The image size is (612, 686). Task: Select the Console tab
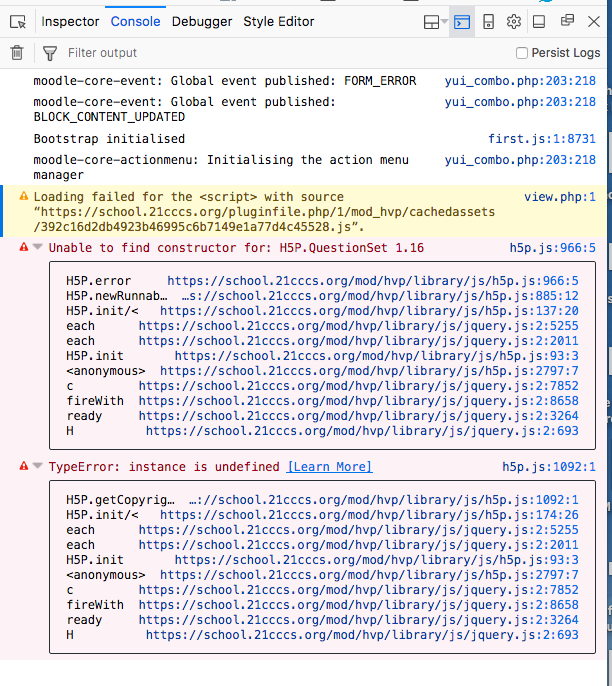[x=135, y=21]
